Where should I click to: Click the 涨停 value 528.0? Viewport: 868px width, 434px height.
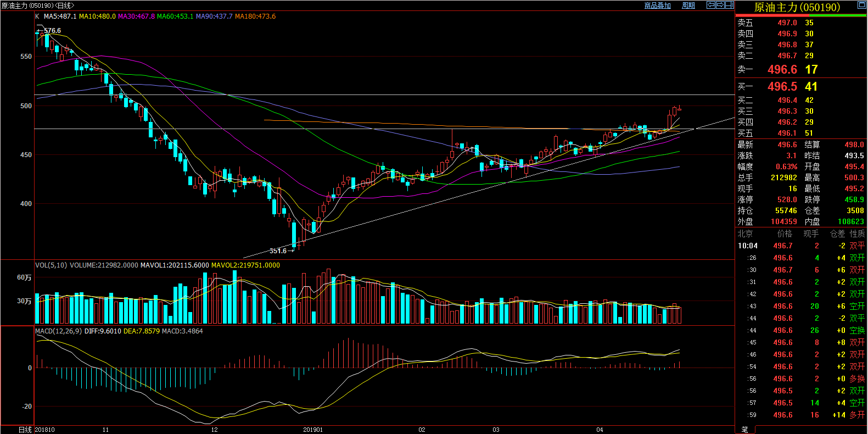[x=787, y=200]
